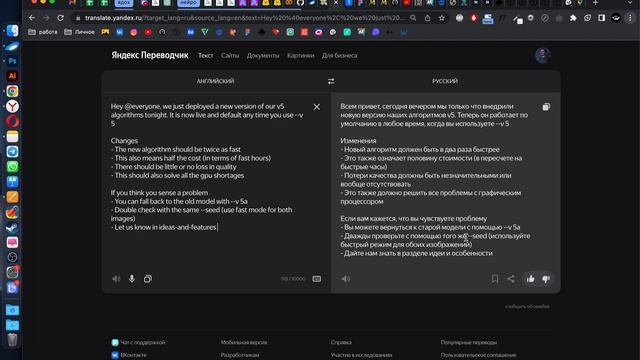This screenshot has width=640, height=360.
Task: Open the VK bookmark in bookmarks bar
Action: click(119, 32)
